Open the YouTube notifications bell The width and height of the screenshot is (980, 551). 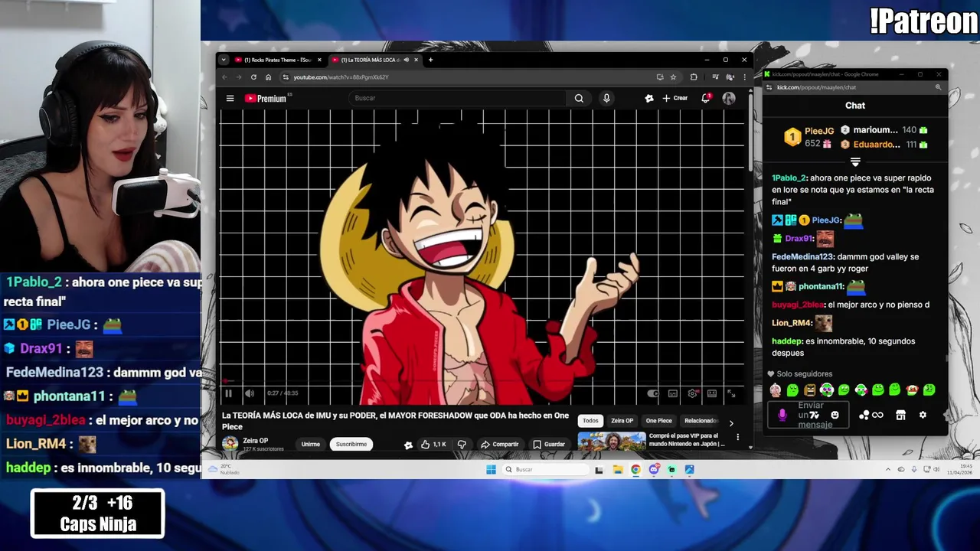click(x=706, y=98)
